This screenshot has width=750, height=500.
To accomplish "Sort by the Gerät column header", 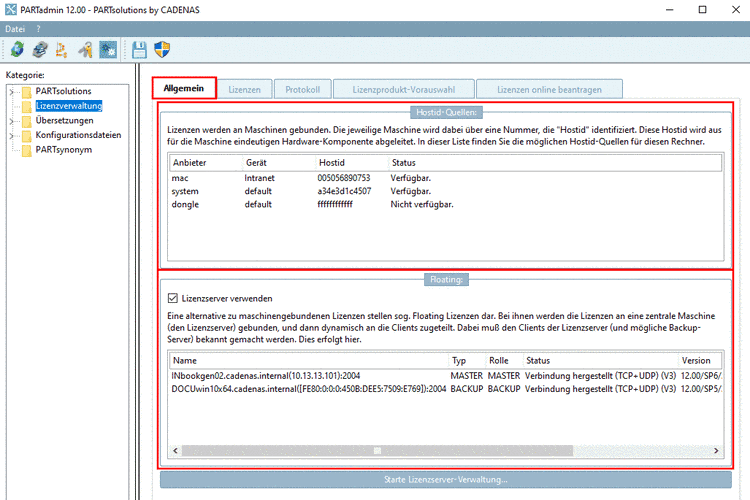I will (279, 163).
